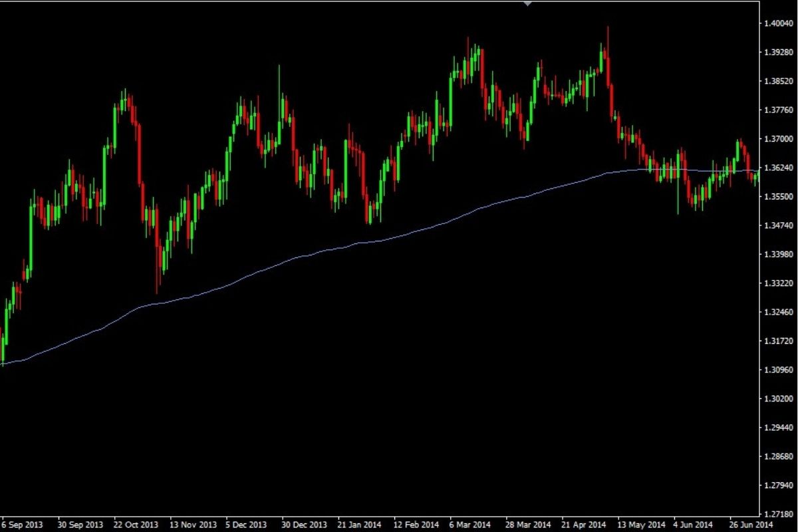Viewport: 798px width, 532px height.
Task: Click the 13 May 2014 date label
Action: coord(640,524)
